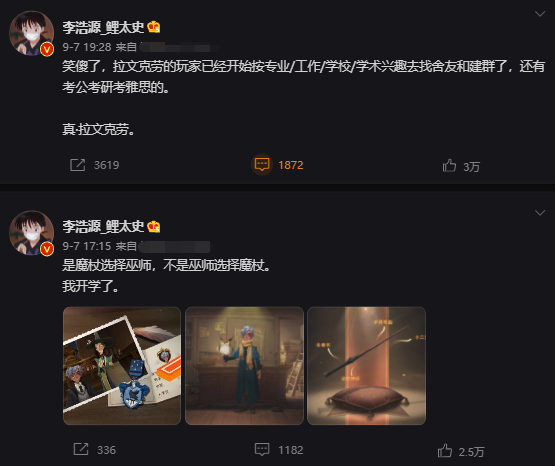Open the second post's profile avatar
The height and width of the screenshot is (466, 555).
32,233
